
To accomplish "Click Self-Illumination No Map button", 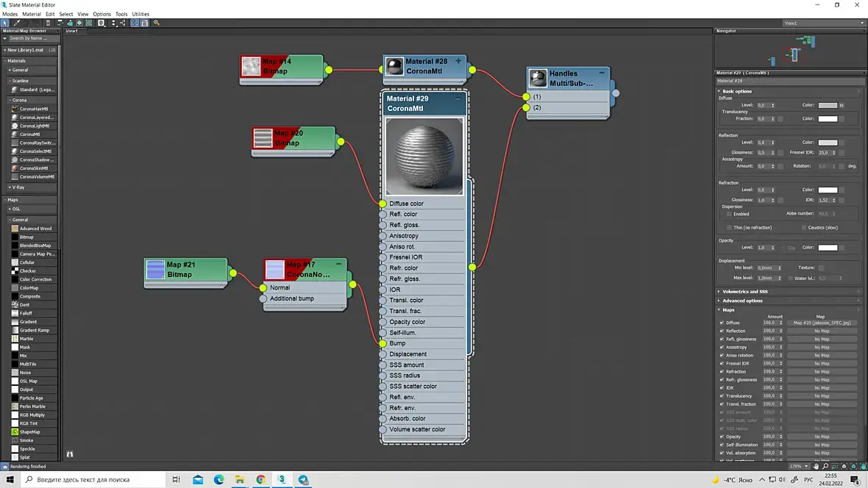I will (822, 445).
